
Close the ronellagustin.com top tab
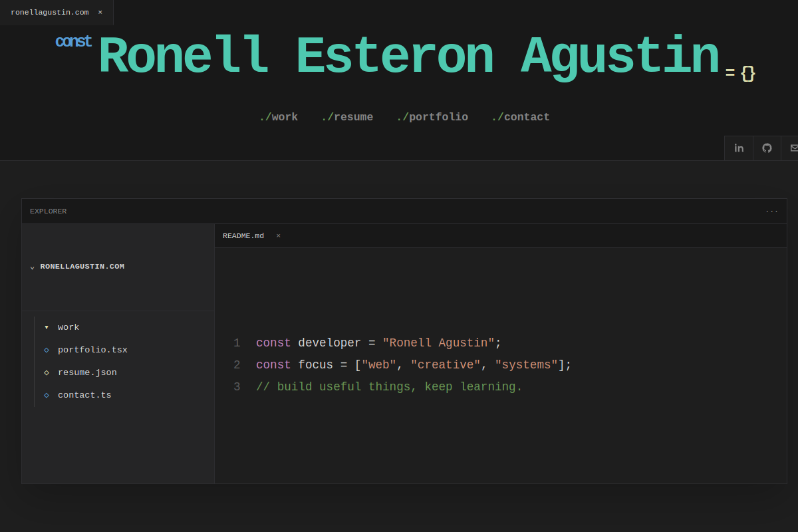click(x=100, y=12)
